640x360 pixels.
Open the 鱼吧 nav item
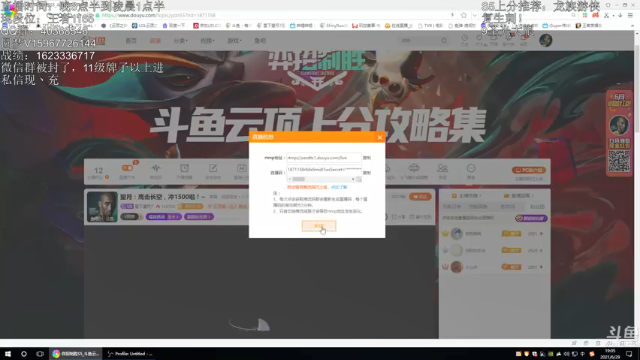260,40
